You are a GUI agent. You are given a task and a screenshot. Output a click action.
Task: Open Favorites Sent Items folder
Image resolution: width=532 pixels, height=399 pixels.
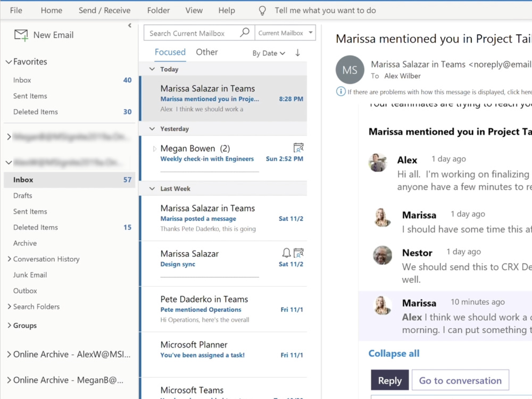tap(70, 96)
